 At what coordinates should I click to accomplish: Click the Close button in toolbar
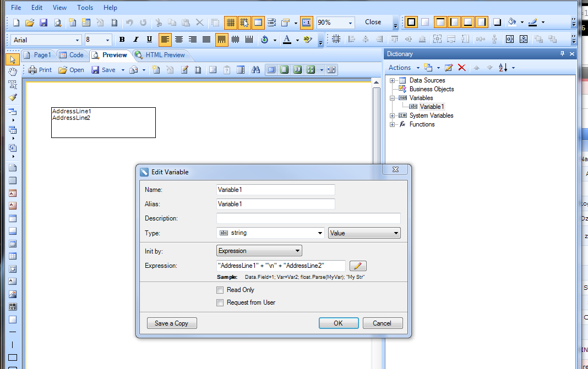tap(373, 22)
